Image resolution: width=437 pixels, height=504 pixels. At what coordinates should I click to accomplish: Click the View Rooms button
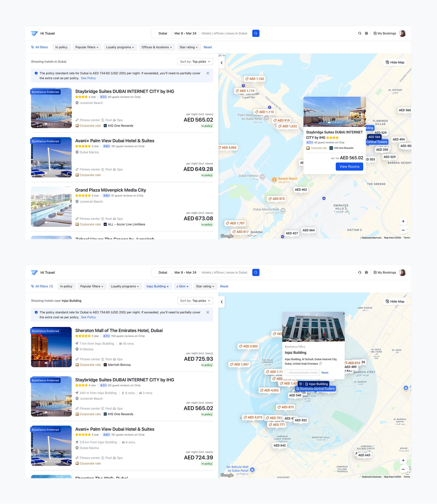coord(349,167)
